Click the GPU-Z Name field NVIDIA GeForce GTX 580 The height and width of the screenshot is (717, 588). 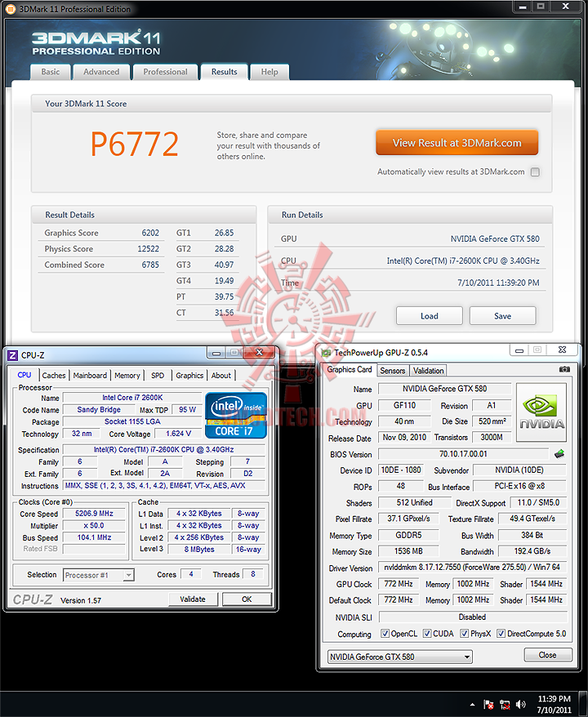coord(444,389)
